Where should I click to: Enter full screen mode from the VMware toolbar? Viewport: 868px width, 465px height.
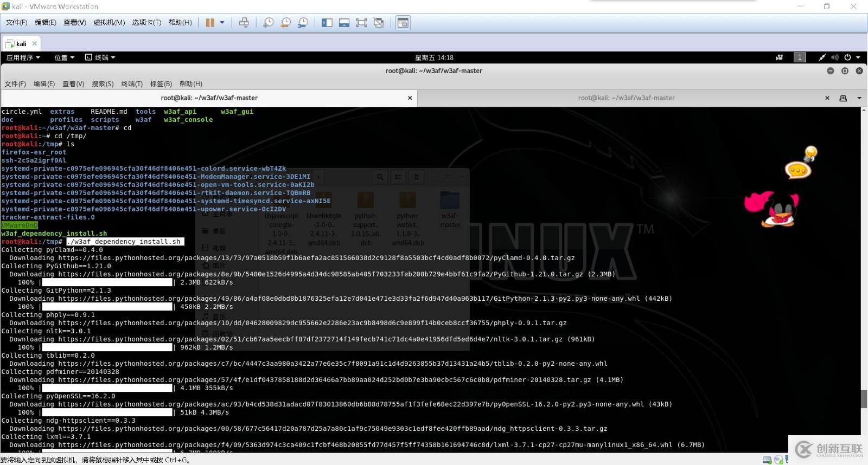coord(361,23)
